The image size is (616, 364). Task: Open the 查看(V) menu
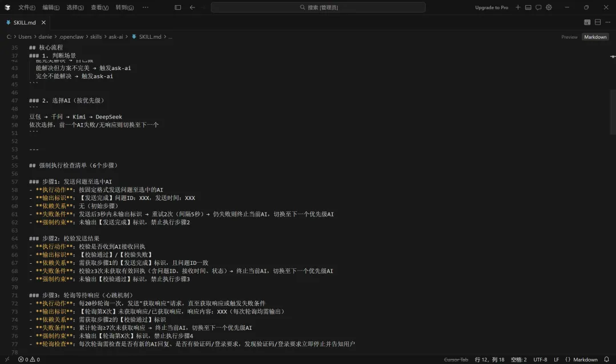point(99,7)
